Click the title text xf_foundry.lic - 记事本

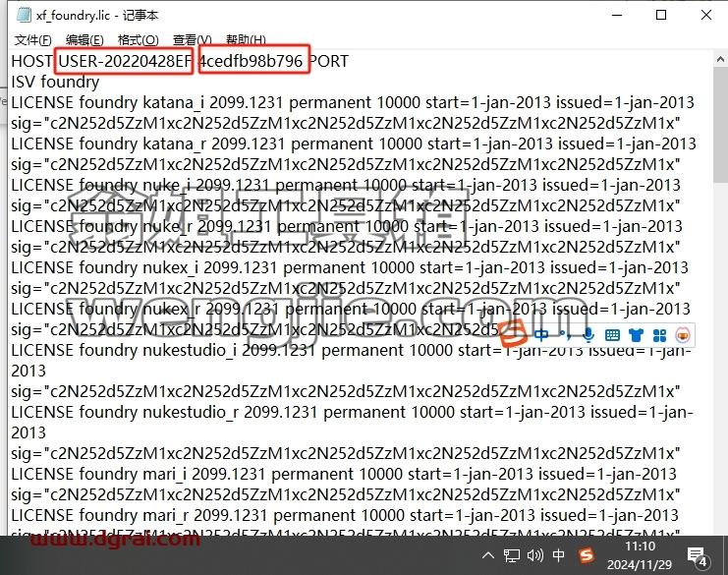click(97, 16)
